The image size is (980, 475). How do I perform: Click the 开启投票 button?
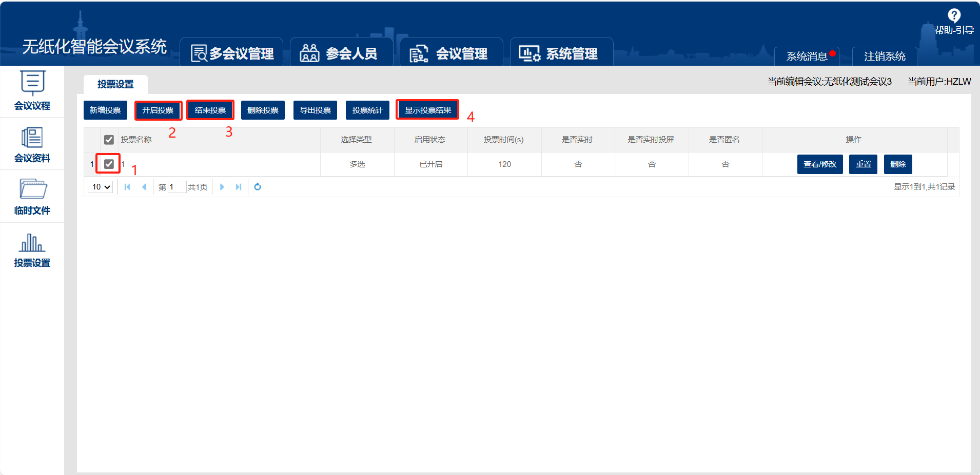[158, 110]
